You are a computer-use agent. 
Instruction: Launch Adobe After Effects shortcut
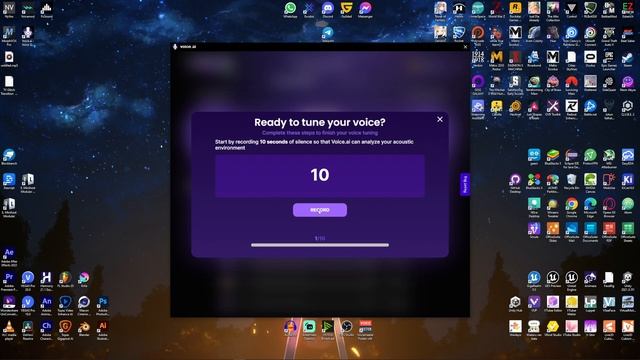(x=9, y=257)
